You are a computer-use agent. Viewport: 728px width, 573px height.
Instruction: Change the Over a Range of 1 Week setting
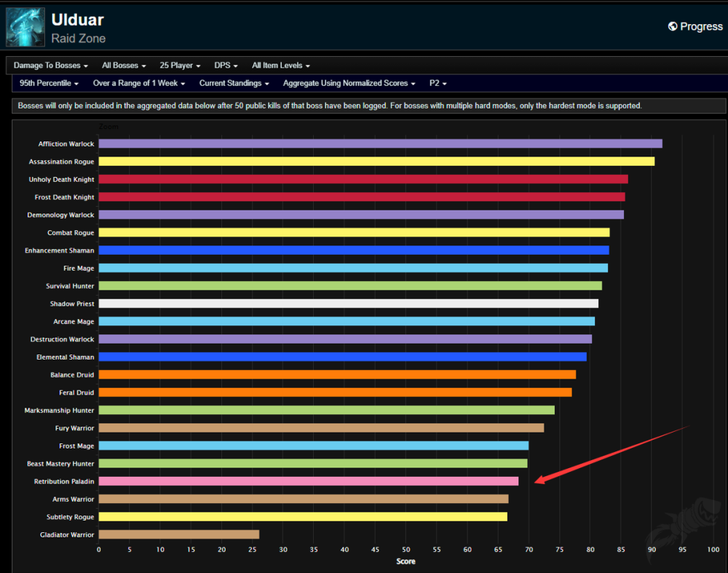click(x=139, y=84)
